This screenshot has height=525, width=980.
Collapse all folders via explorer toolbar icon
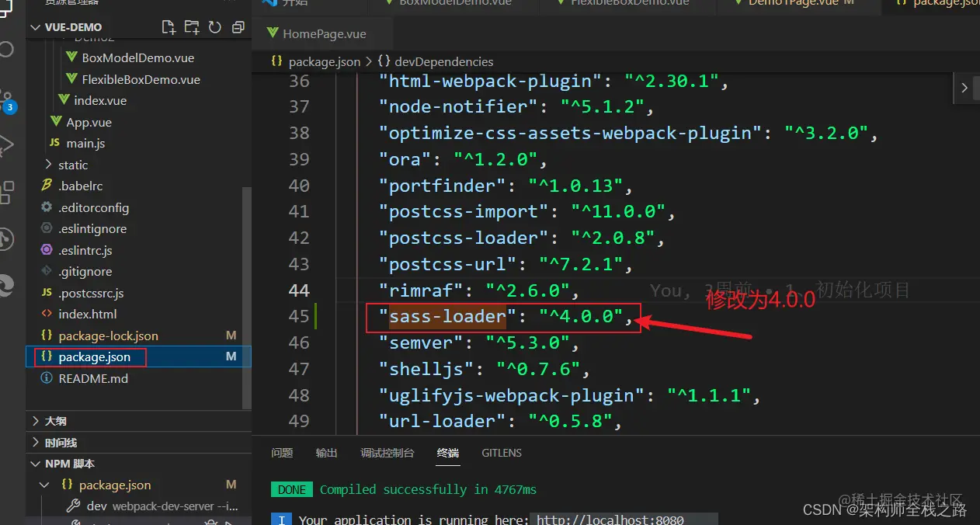coord(237,26)
